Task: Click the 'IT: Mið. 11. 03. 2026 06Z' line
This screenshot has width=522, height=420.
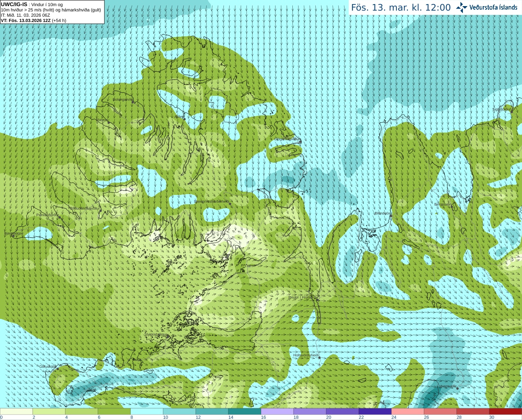Action: tap(25, 15)
